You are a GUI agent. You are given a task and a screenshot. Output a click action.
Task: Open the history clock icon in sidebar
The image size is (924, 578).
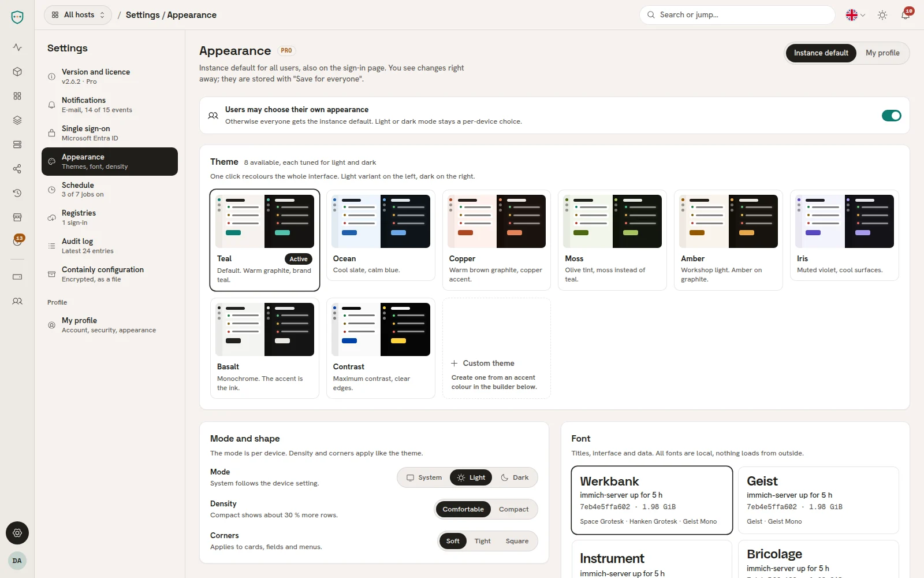(x=17, y=193)
